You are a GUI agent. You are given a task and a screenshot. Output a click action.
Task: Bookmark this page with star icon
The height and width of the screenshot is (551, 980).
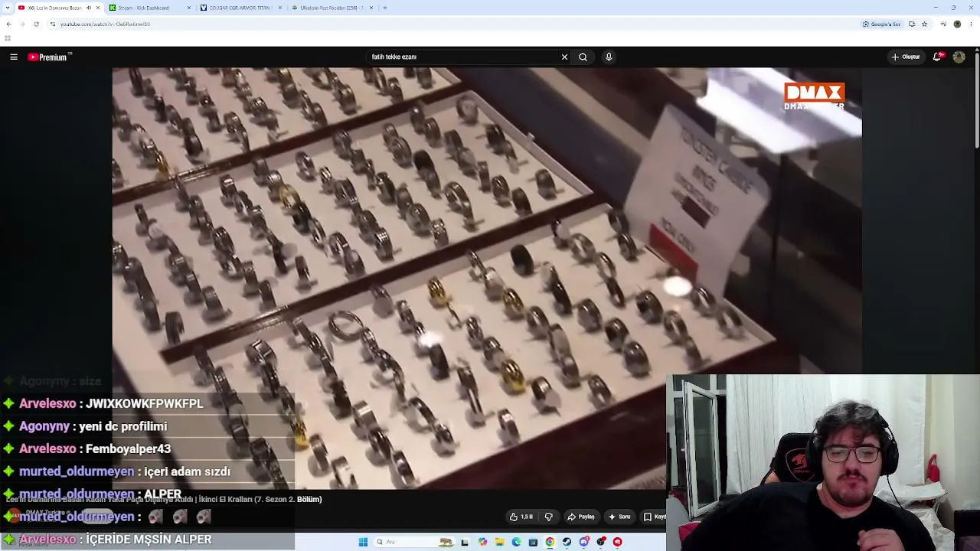pyautogui.click(x=924, y=24)
